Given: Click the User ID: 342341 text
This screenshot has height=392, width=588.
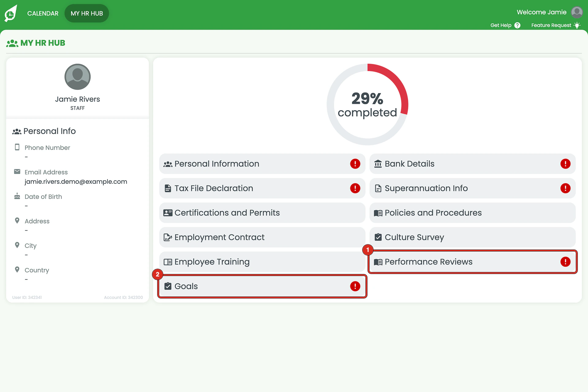Looking at the screenshot, I should tap(27, 297).
